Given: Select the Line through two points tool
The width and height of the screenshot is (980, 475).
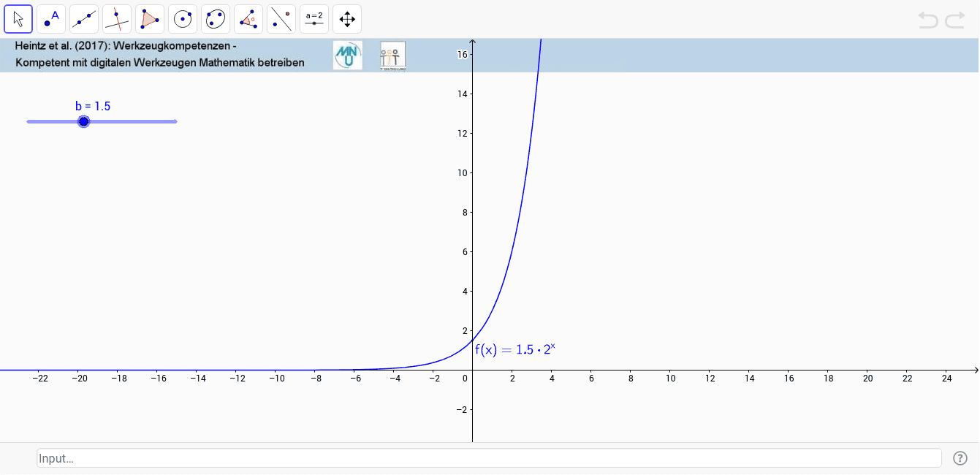Looking at the screenshot, I should [x=84, y=19].
